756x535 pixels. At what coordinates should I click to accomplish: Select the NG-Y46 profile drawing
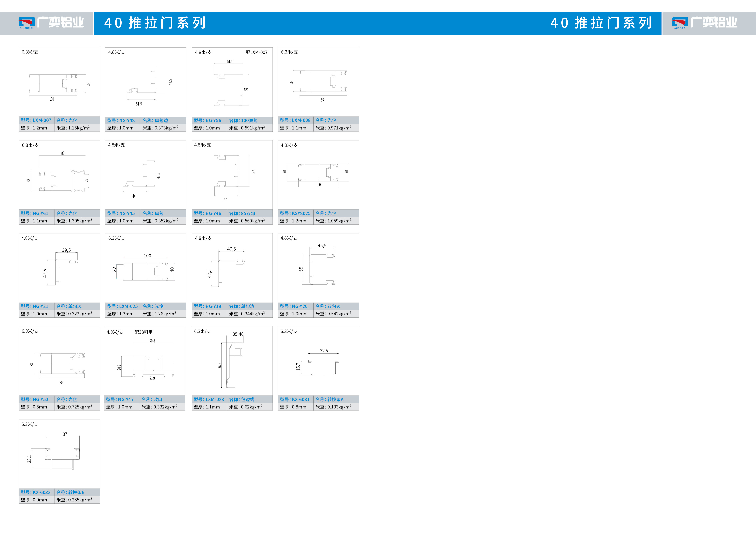(x=235, y=178)
